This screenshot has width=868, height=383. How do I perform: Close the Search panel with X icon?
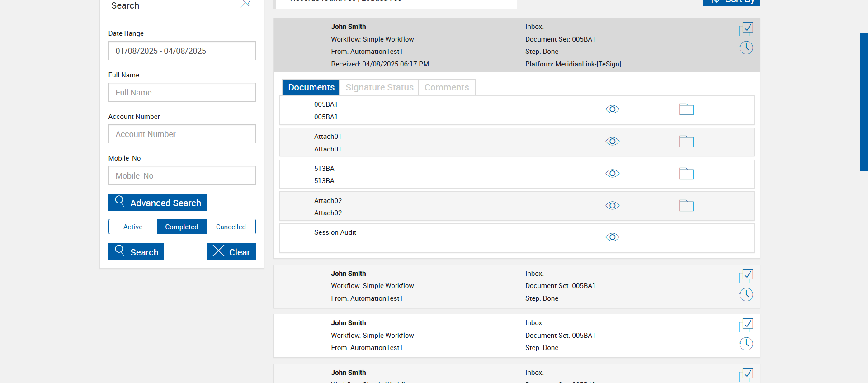246,4
